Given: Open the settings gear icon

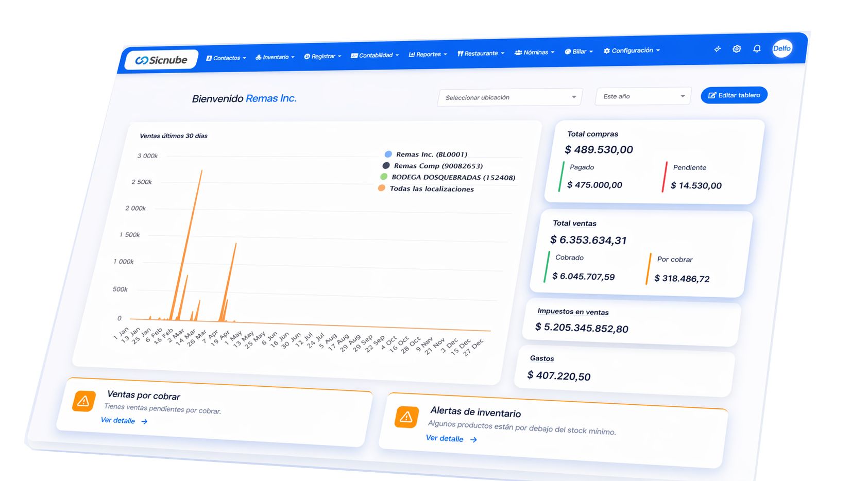Looking at the screenshot, I should (x=736, y=48).
